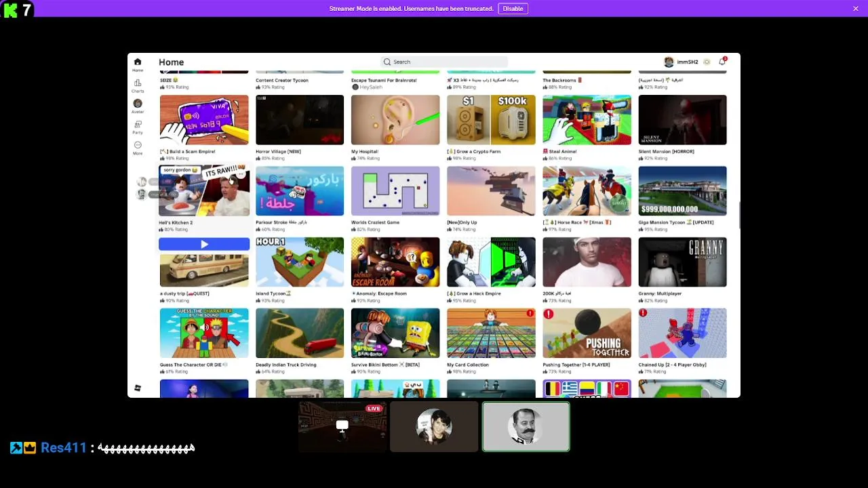
Task: Select the mustached man participant tile
Action: pyautogui.click(x=526, y=426)
